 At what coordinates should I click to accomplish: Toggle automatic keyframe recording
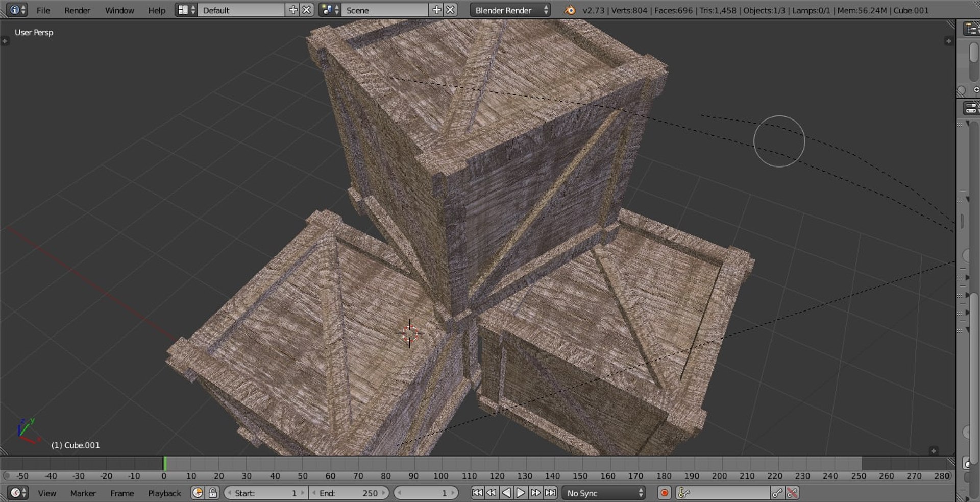coord(664,493)
